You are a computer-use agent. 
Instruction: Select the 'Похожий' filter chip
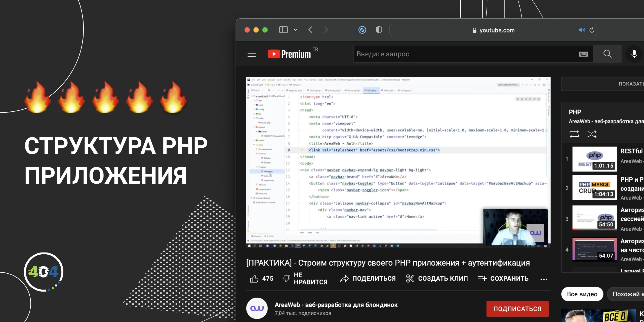tap(626, 294)
